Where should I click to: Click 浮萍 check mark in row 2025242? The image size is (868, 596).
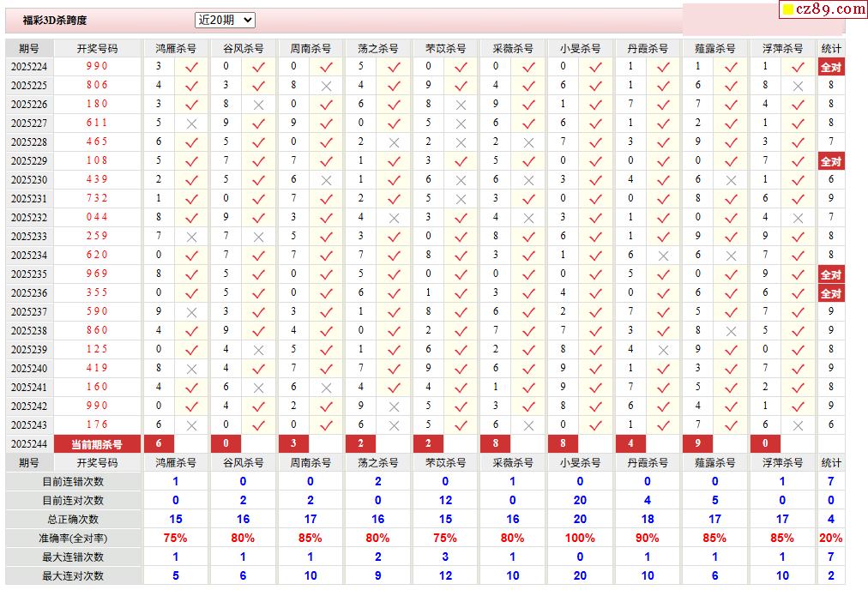tap(798, 406)
